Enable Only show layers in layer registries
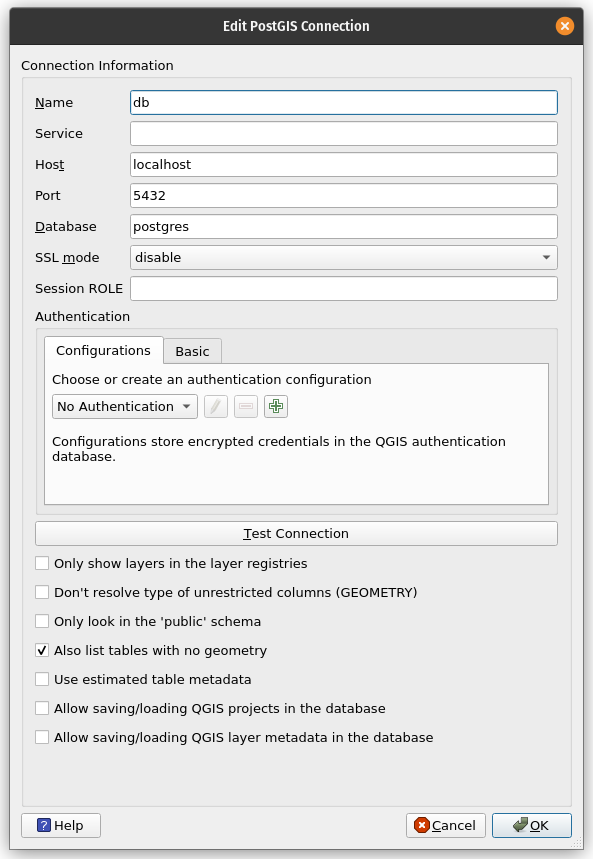The height and width of the screenshot is (859, 593). pyautogui.click(x=42, y=563)
